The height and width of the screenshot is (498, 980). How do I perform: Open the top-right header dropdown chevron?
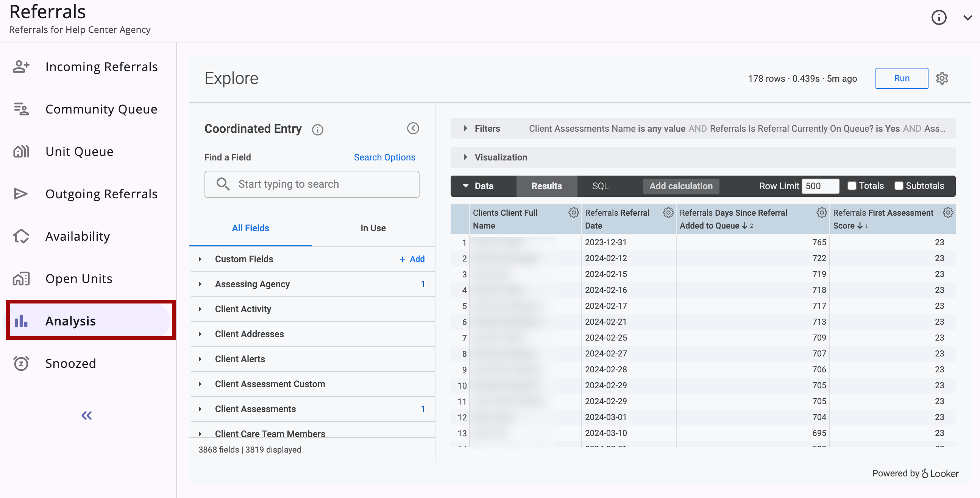968,17
